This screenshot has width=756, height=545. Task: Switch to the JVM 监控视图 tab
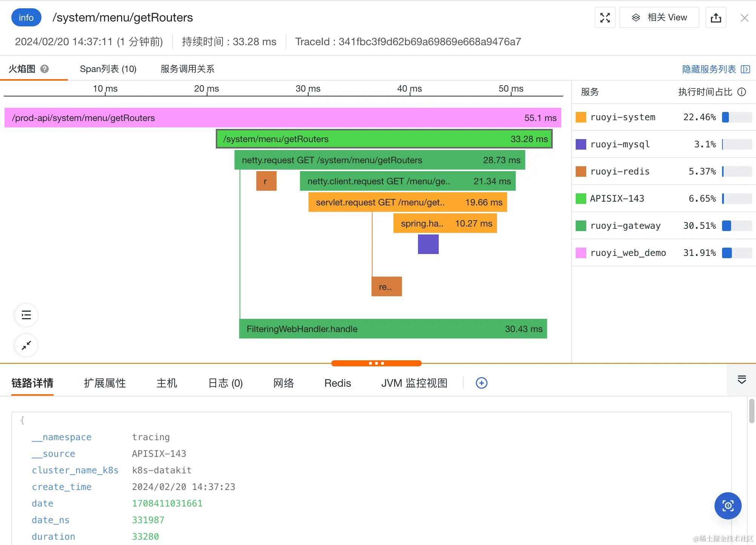(414, 383)
